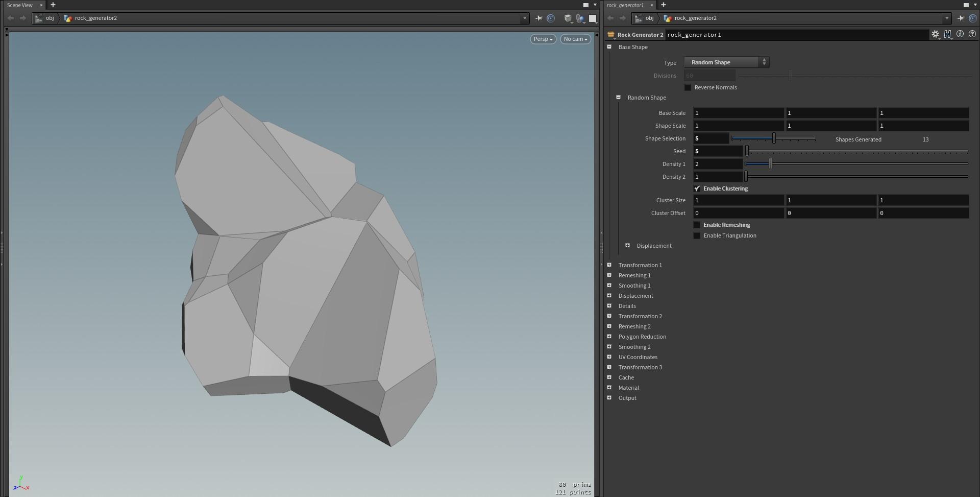Open node help via the question mark icon
The width and height of the screenshot is (980, 497).
pos(972,34)
